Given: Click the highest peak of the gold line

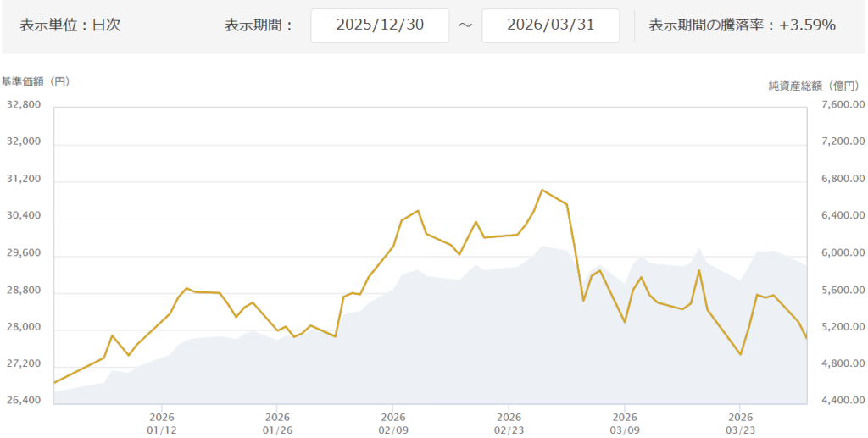Looking at the screenshot, I should point(542,190).
